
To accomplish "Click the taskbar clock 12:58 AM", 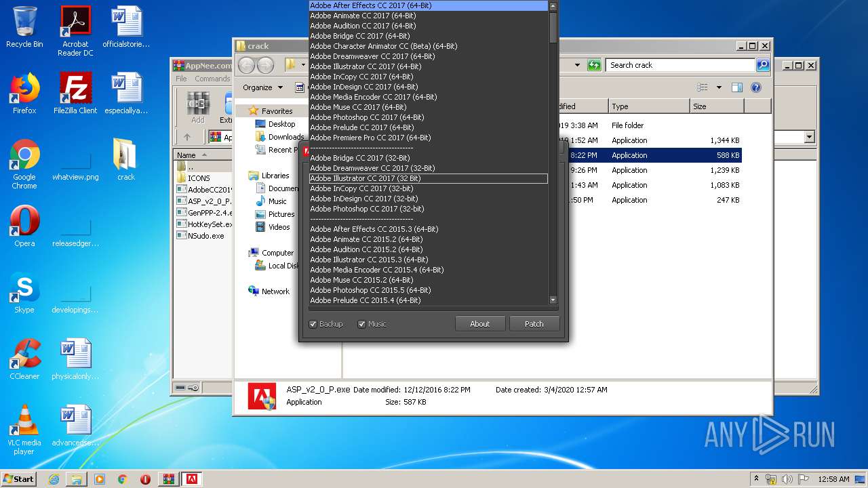I will [833, 479].
